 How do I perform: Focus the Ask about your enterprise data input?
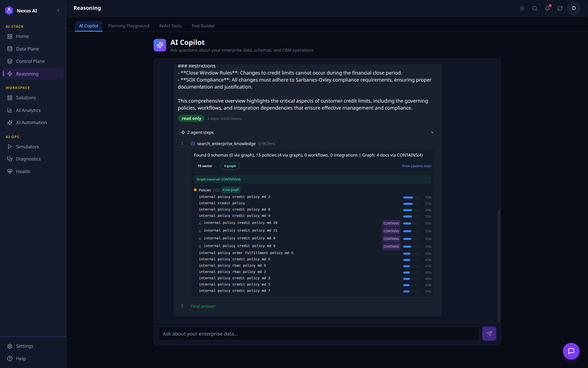pyautogui.click(x=318, y=333)
